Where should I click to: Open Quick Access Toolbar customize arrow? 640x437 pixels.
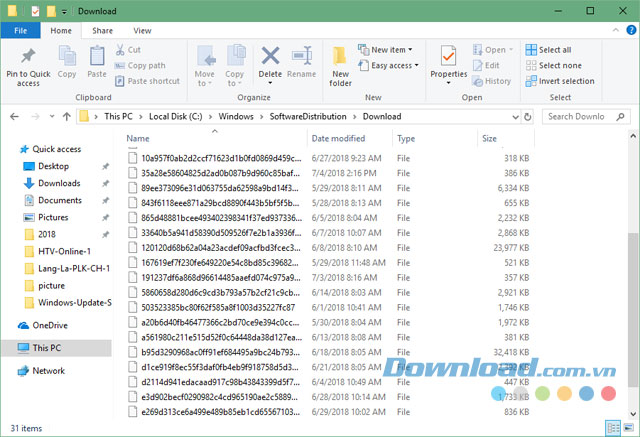click(x=64, y=12)
